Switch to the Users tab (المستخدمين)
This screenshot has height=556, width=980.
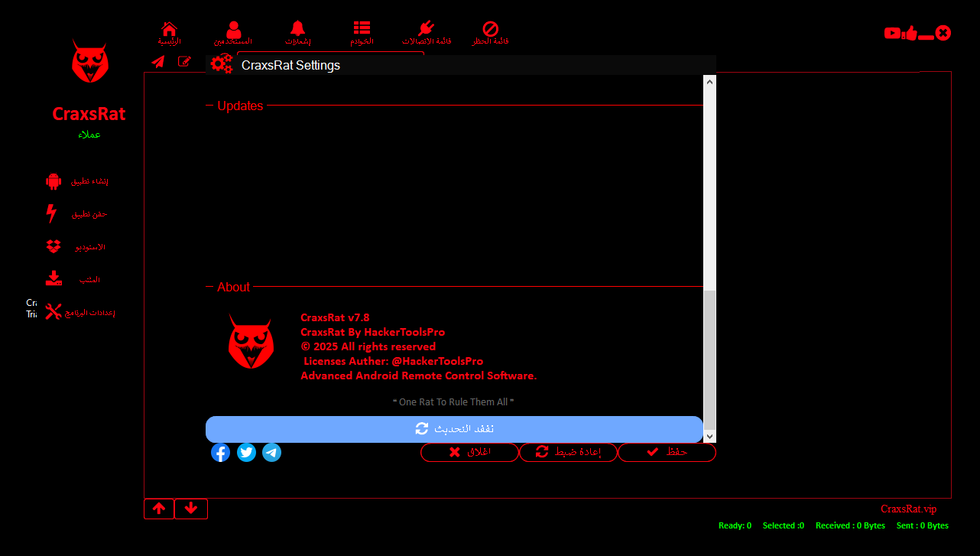point(233,34)
